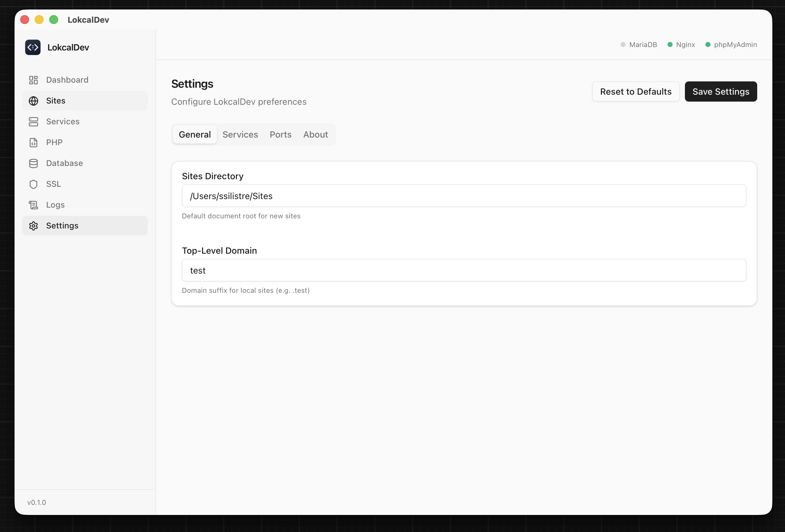Viewport: 785px width, 532px height.
Task: Focus the Sites Directory input field
Action: 464,196
